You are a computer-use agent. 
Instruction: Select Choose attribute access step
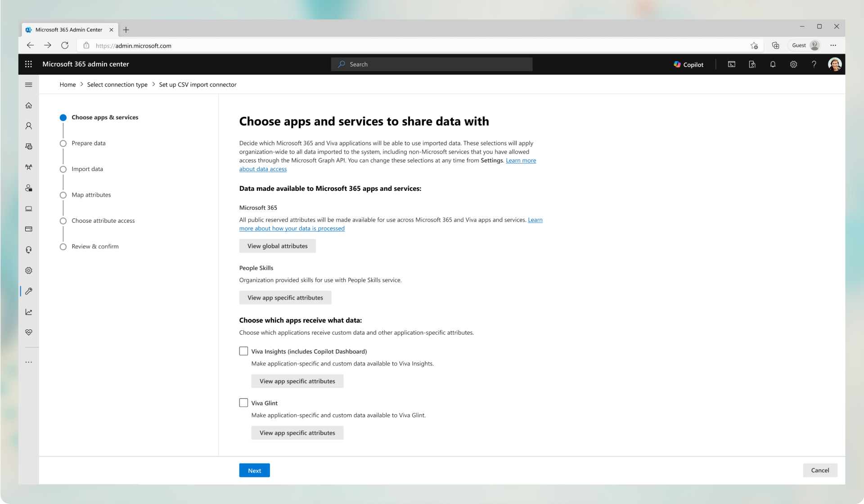point(97,221)
